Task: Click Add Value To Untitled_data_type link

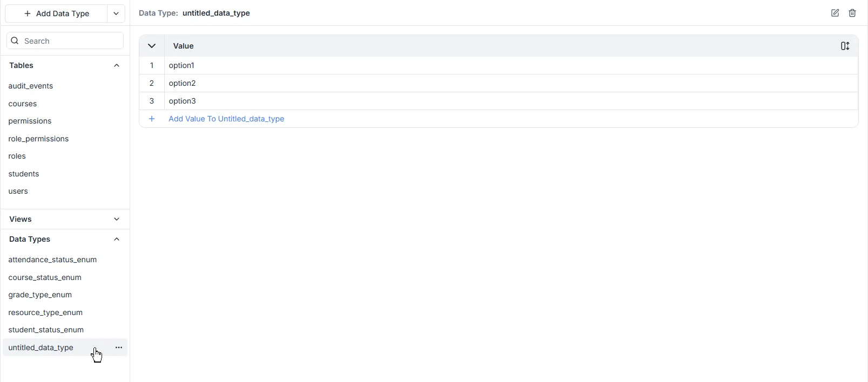Action: click(x=226, y=119)
